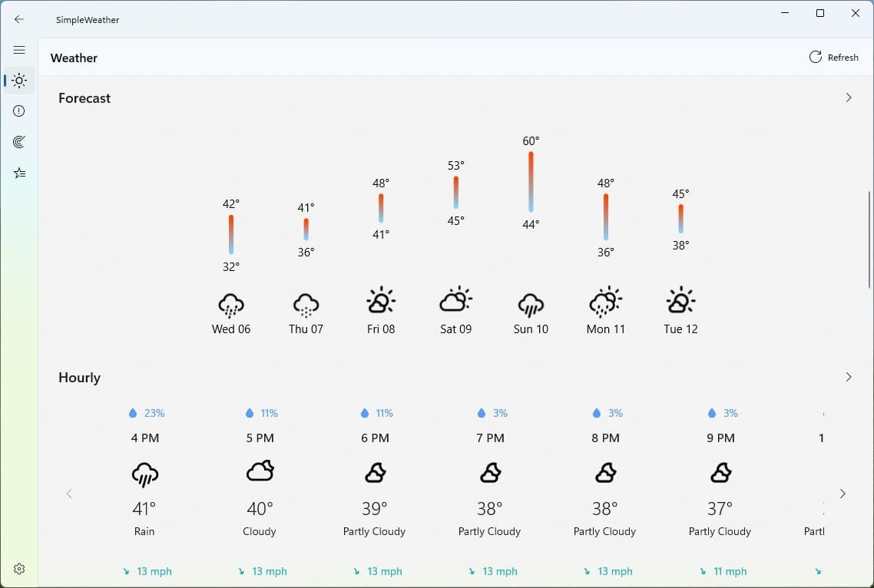Screen dimensions: 874x588
Task: Open favorite locations with star icon
Action: (x=18, y=173)
